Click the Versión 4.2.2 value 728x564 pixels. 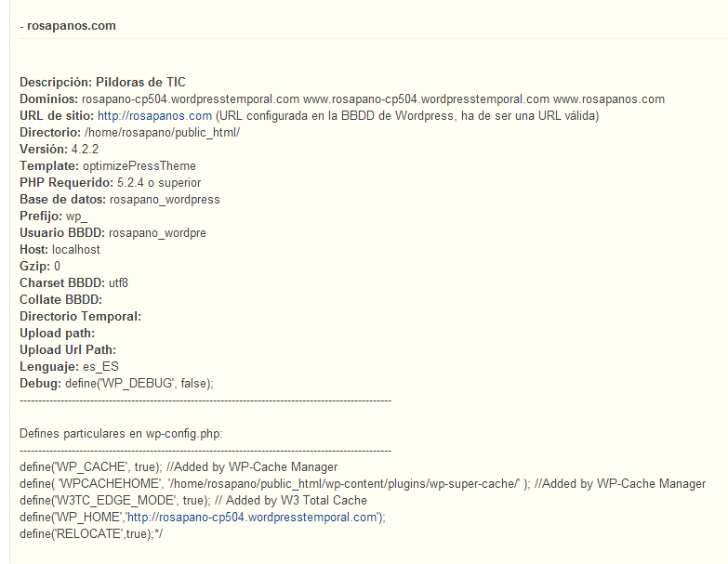coord(85,149)
